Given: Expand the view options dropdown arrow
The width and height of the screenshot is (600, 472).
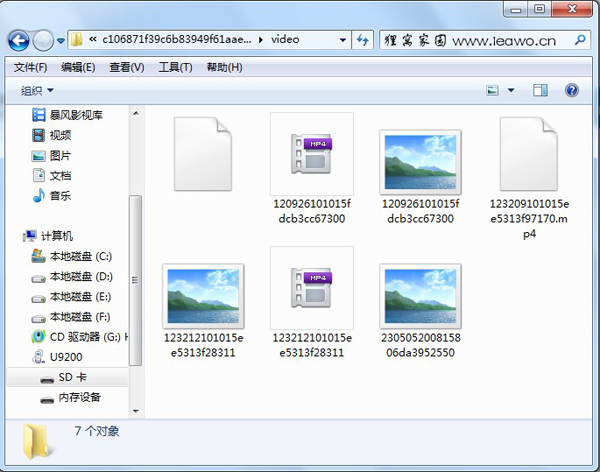Looking at the screenshot, I should coord(511,90).
